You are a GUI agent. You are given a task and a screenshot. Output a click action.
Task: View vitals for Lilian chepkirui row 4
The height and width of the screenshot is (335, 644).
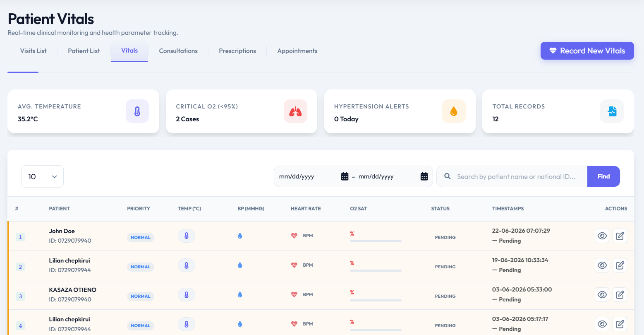[602, 324]
